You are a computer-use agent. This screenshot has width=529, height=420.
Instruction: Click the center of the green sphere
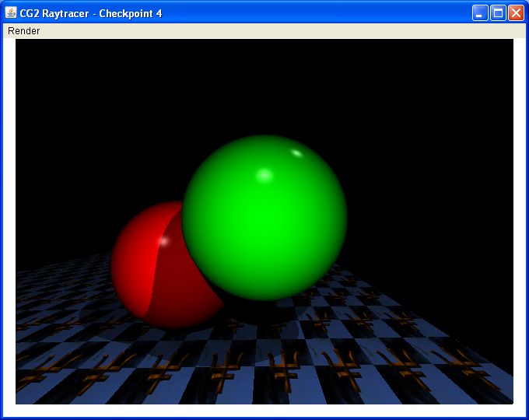coord(264,218)
